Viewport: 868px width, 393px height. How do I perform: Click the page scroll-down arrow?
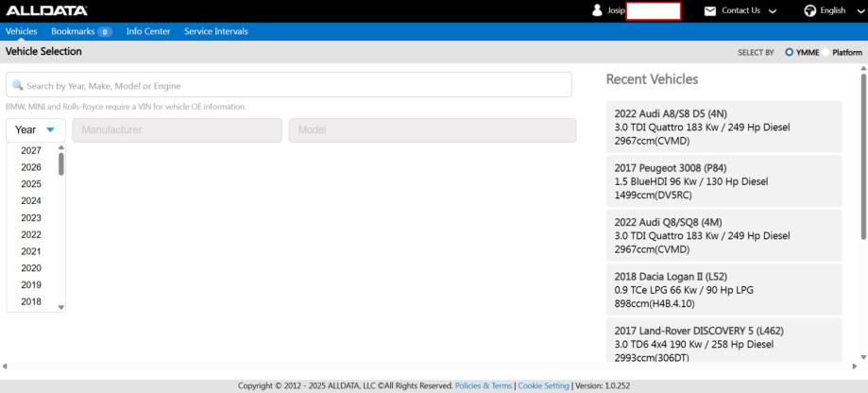(x=863, y=358)
